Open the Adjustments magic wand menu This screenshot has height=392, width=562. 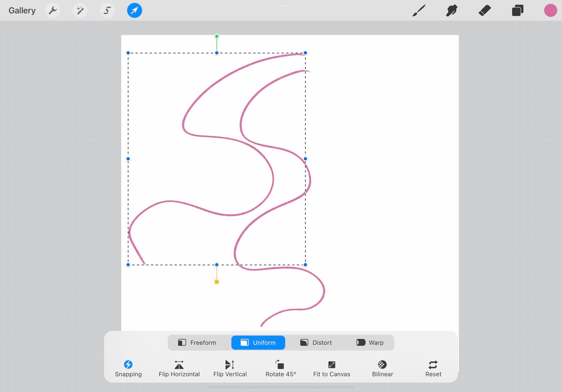(x=80, y=11)
